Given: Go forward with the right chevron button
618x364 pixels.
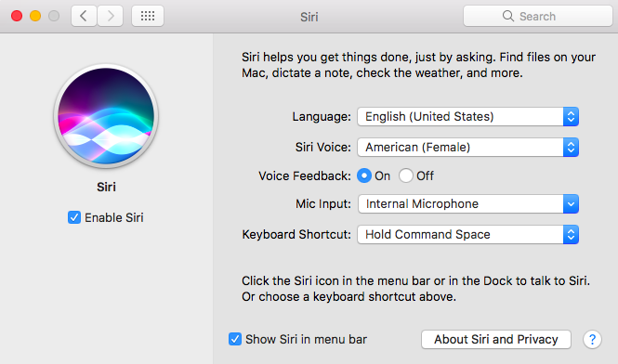Looking at the screenshot, I should coord(111,16).
